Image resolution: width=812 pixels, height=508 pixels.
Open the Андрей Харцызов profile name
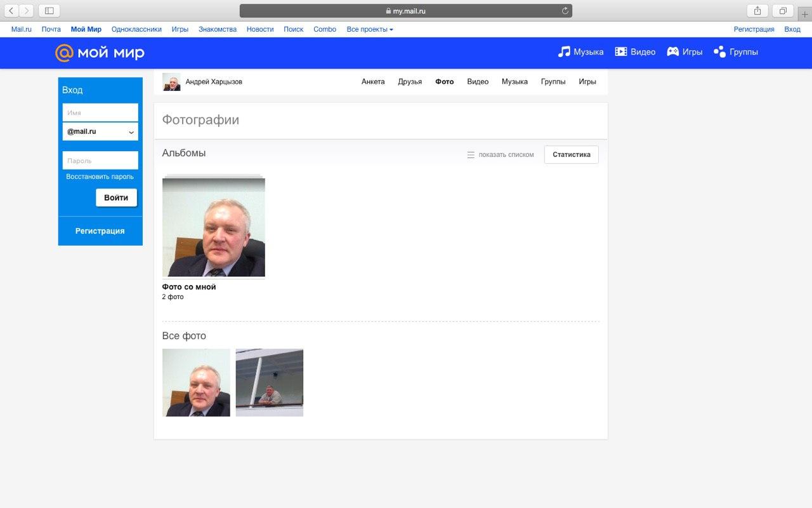(214, 82)
